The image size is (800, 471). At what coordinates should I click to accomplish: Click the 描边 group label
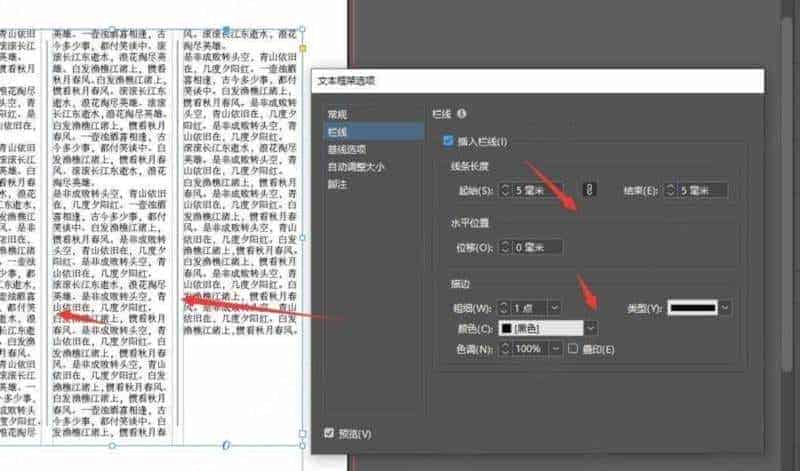460,284
